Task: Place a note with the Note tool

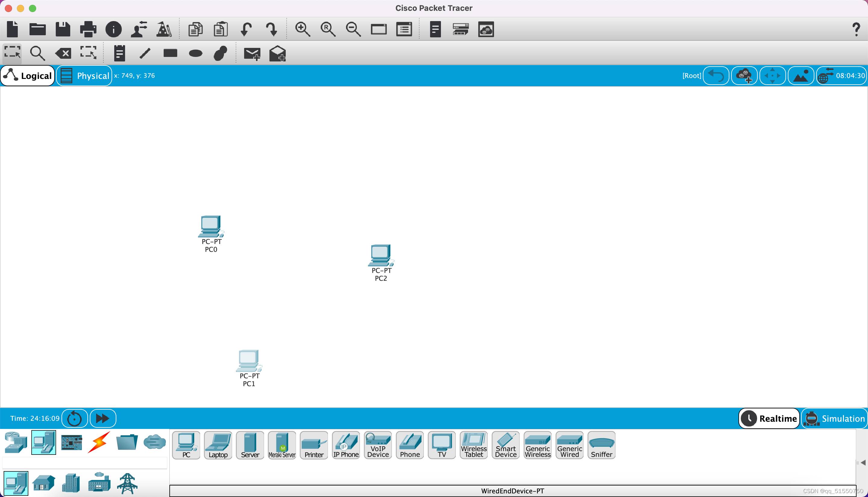Action: 120,53
